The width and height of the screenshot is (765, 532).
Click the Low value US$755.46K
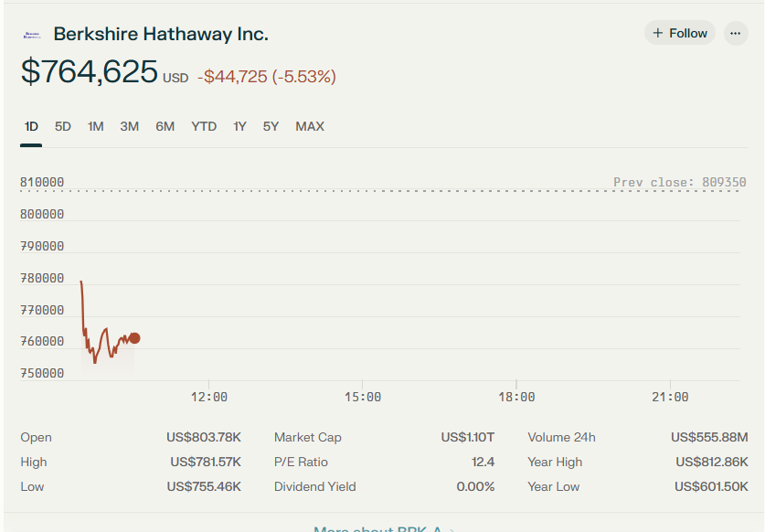204,486
